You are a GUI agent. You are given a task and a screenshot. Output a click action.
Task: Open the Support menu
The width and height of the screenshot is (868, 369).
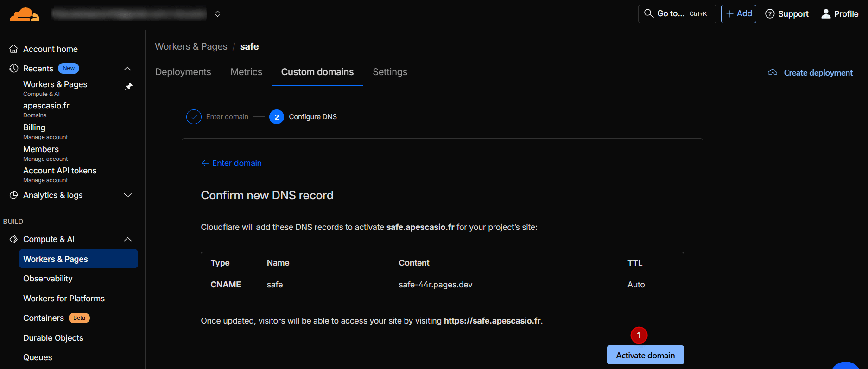(787, 14)
